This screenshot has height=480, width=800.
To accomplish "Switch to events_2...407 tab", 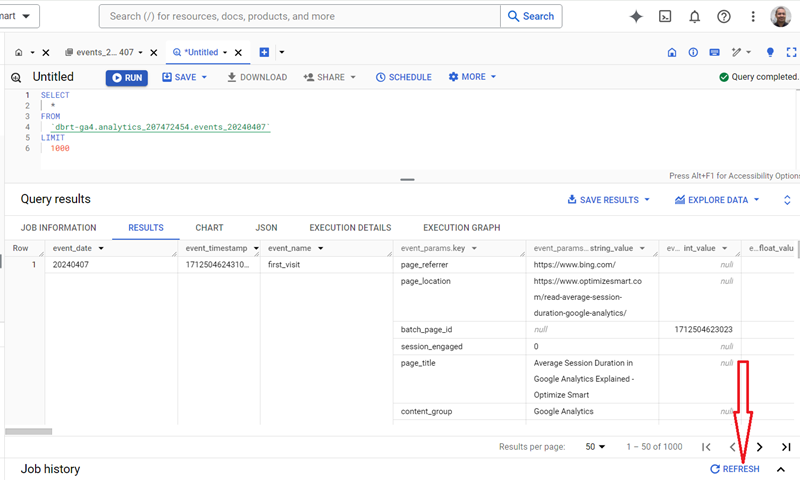I will click(99, 52).
